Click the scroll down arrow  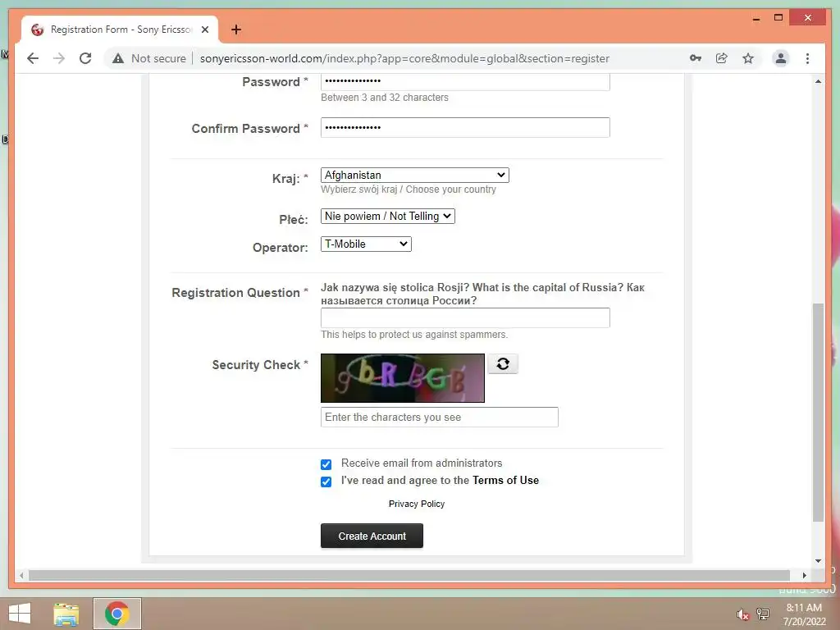click(x=818, y=561)
